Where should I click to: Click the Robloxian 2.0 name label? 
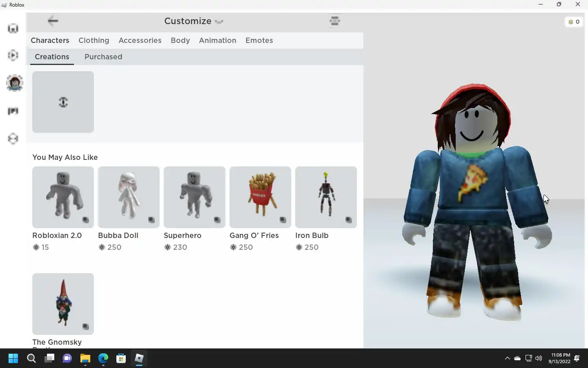57,236
